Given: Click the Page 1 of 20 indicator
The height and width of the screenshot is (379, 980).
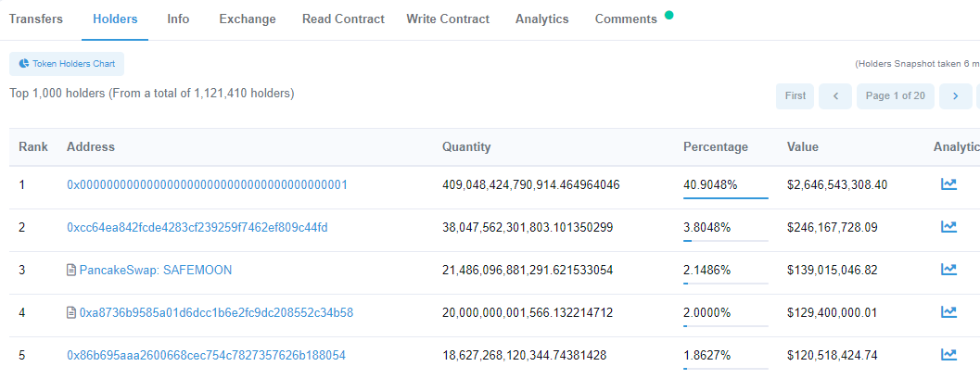Looking at the screenshot, I should (896, 96).
